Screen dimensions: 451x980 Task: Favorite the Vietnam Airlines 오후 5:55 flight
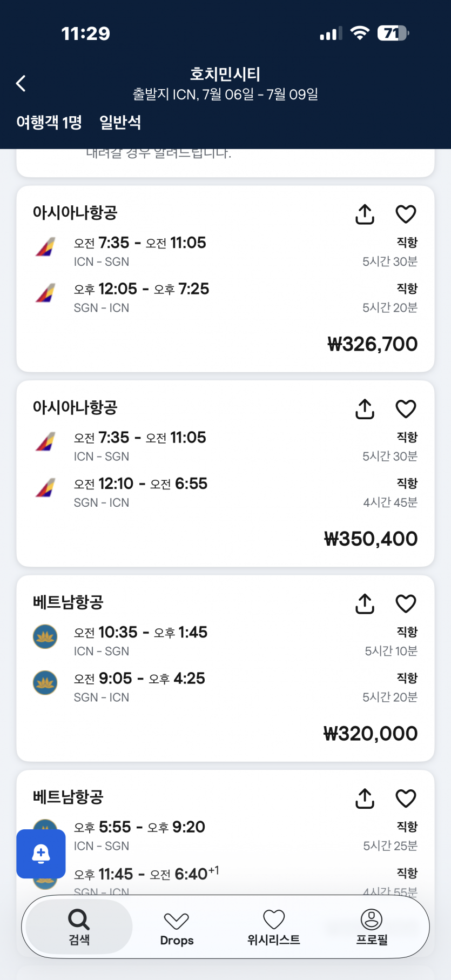[406, 798]
